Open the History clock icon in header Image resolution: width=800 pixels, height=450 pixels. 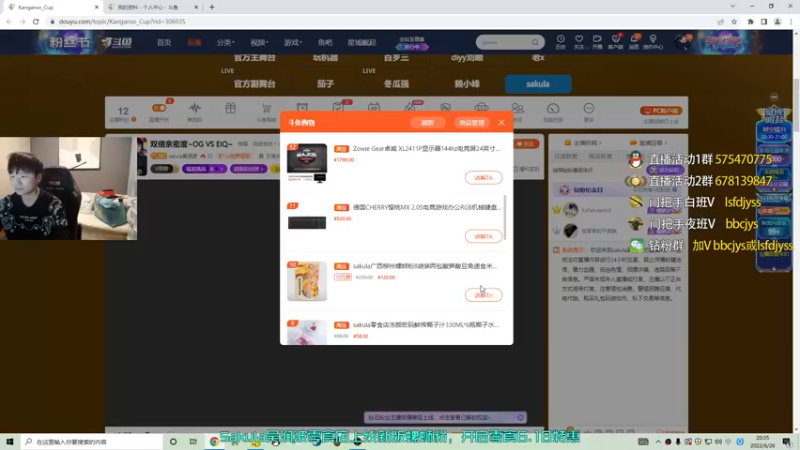coord(561,39)
